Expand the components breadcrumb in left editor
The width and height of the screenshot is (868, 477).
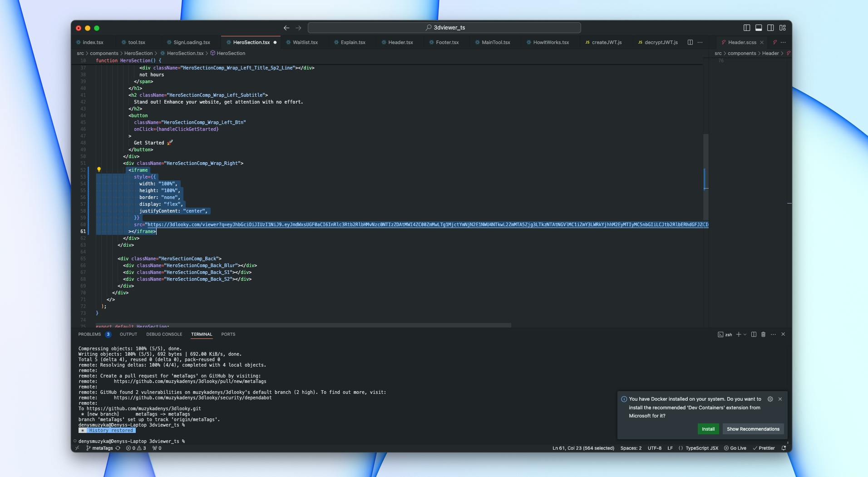(x=104, y=53)
